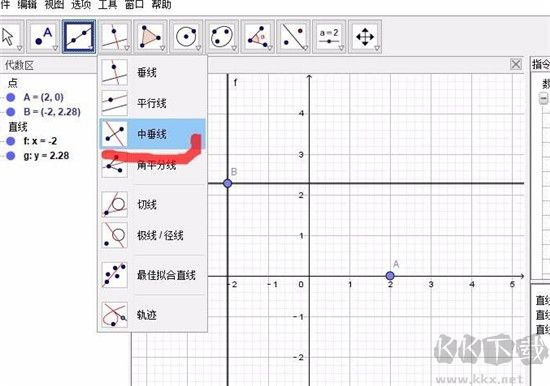Screen dimensions: 550x386
Task: Open the Angle tool dropdown arrow
Action: tap(270, 48)
